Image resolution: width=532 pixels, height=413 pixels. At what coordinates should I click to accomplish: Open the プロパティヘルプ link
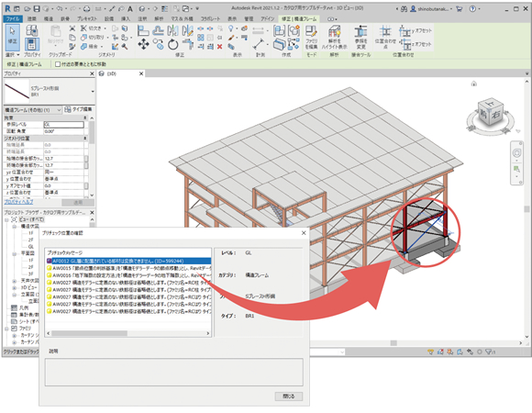[x=18, y=202]
